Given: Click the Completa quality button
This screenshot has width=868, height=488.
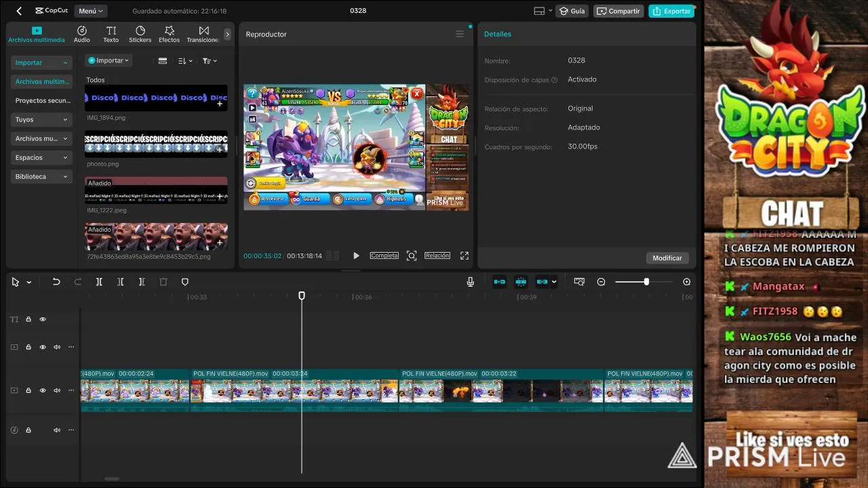Looking at the screenshot, I should point(384,256).
